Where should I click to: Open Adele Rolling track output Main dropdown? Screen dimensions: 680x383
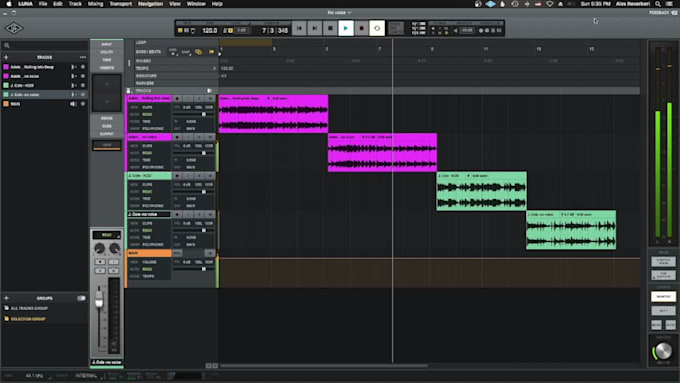(191, 129)
